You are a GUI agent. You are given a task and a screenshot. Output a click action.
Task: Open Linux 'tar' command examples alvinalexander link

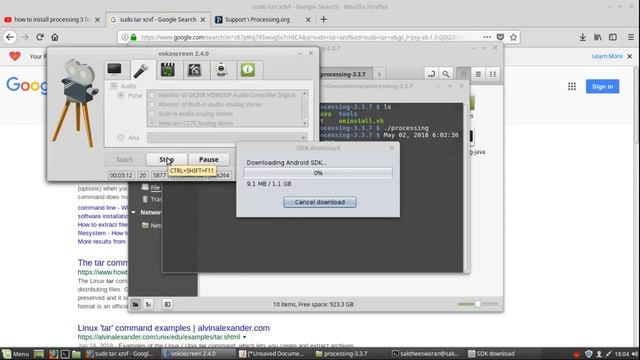[173, 328]
